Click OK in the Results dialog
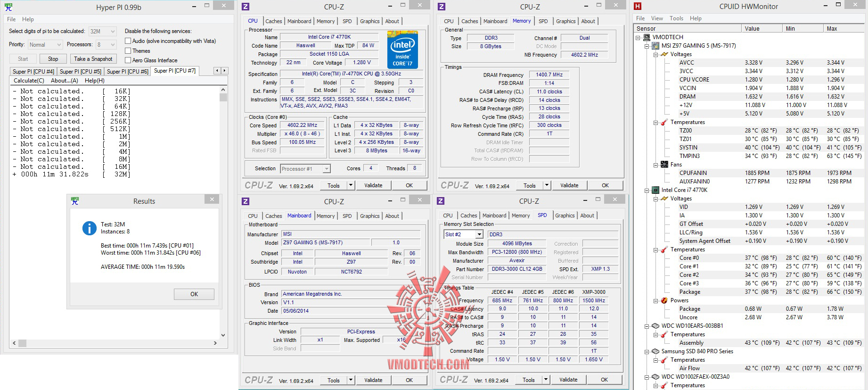868x390 pixels. pos(194,294)
